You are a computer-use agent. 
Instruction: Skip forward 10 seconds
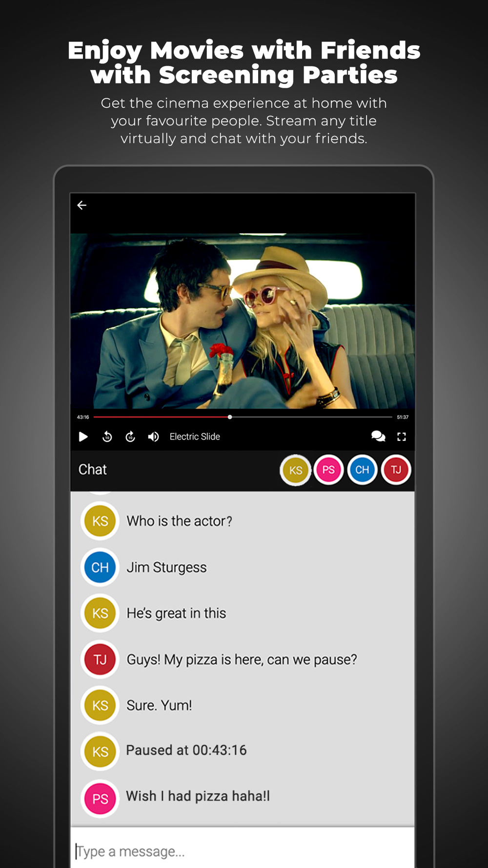pos(130,436)
